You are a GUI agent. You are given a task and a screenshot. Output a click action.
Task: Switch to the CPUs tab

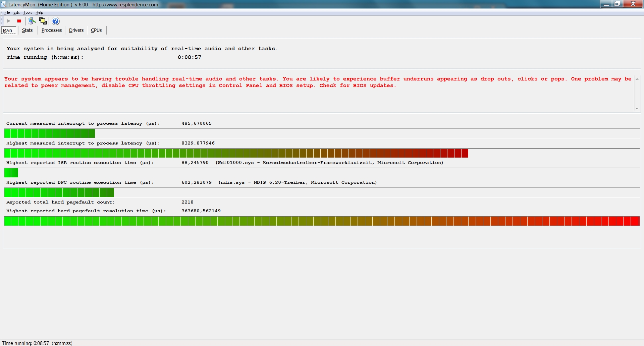pos(96,30)
